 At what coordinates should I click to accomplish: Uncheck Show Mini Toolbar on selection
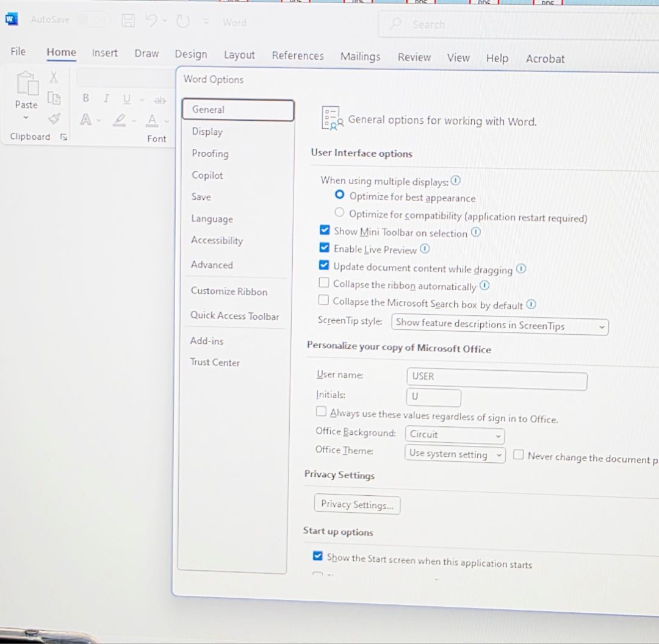point(325,230)
